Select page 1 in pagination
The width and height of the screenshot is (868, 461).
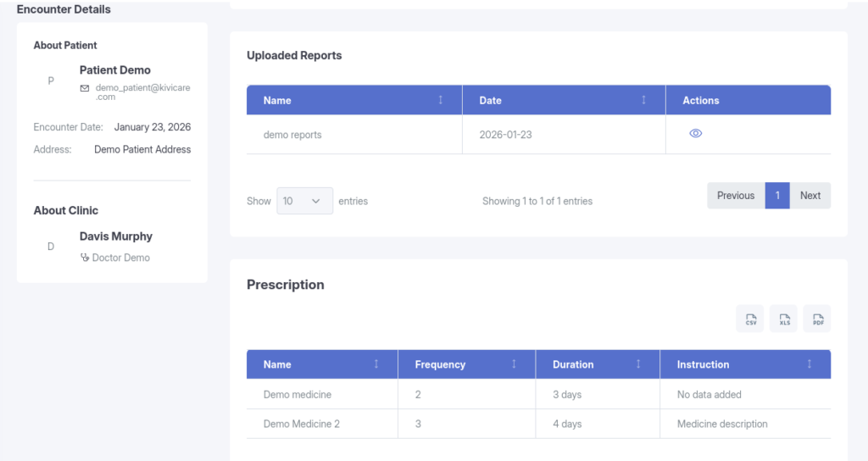(777, 196)
